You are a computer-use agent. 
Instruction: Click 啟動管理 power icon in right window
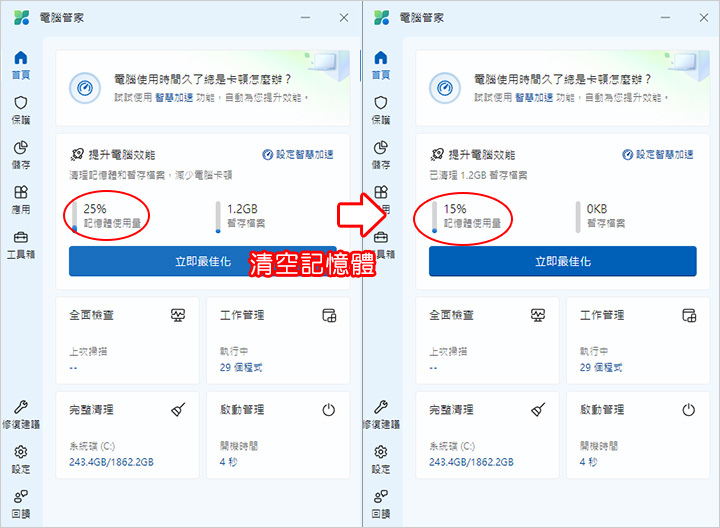tap(689, 410)
